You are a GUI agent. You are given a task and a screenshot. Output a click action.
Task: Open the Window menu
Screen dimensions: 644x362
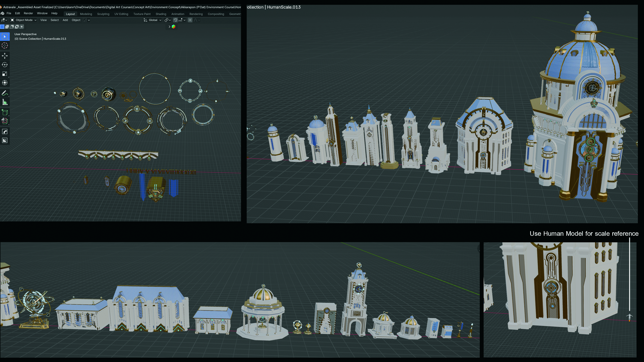[x=42, y=13]
